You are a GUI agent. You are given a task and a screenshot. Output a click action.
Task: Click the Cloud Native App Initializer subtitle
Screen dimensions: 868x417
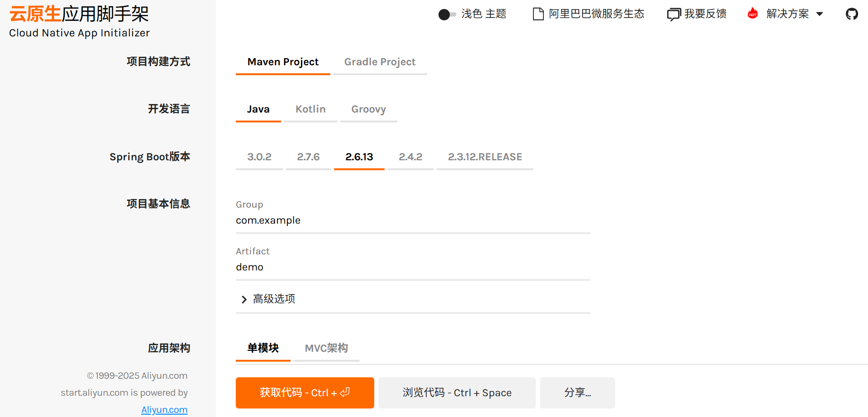(79, 33)
